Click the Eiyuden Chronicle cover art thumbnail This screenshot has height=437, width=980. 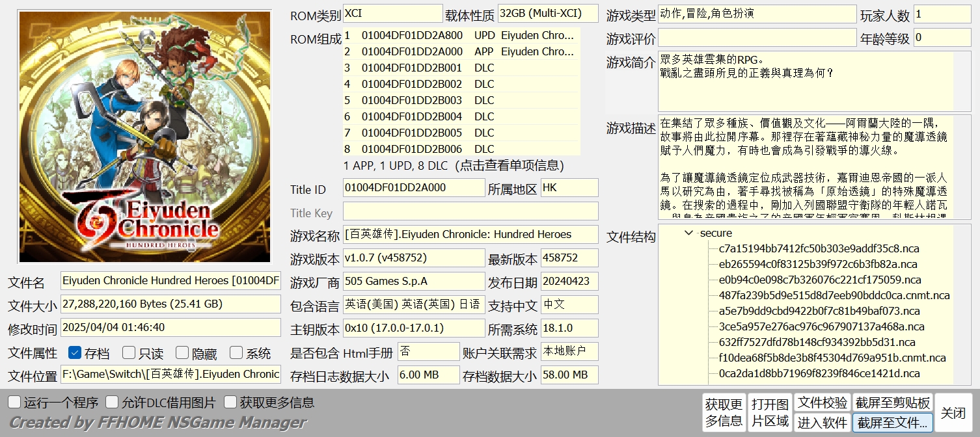144,137
